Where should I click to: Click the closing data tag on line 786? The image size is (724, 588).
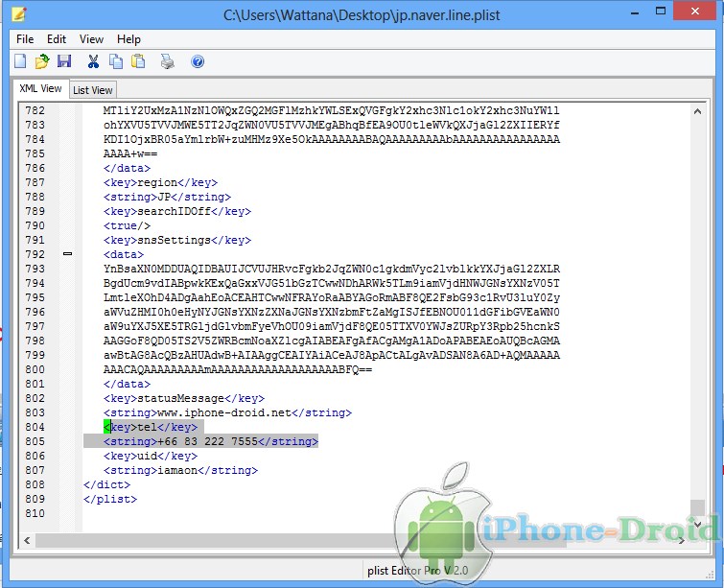[127, 168]
